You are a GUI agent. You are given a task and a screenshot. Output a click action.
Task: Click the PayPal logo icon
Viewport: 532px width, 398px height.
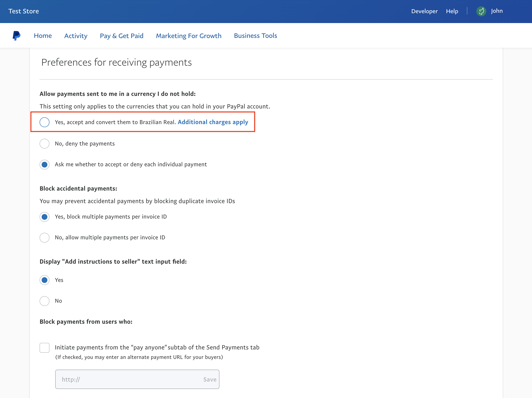[16, 36]
